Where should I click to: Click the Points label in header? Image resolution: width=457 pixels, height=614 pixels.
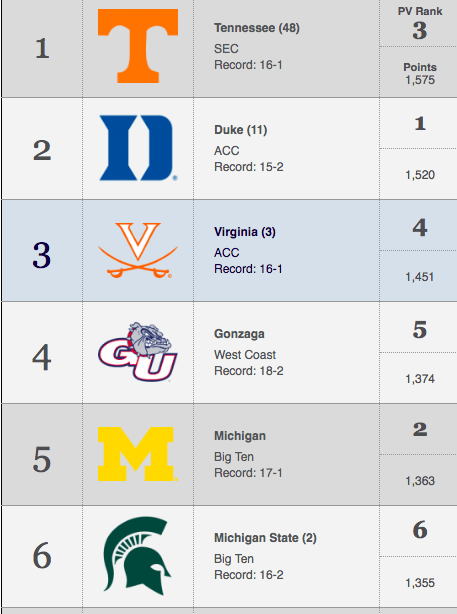[x=420, y=67]
